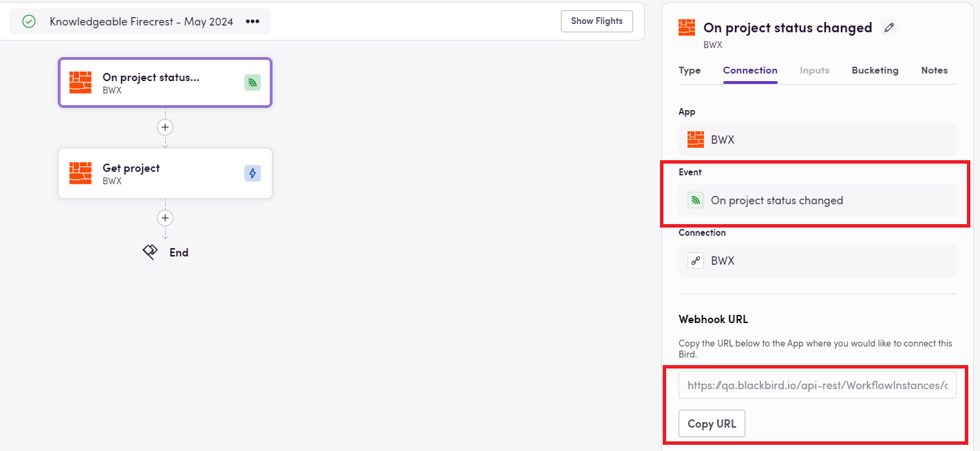Image resolution: width=980 pixels, height=451 pixels.
Task: Click the pencil icon to rename trigger
Action: point(889,27)
